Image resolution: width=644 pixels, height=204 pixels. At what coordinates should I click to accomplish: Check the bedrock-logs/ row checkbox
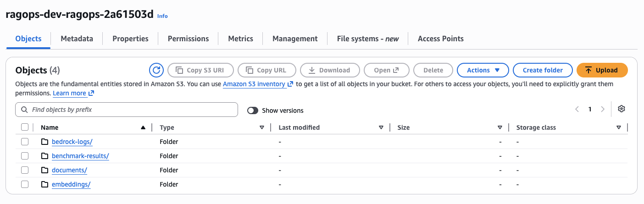(25, 142)
